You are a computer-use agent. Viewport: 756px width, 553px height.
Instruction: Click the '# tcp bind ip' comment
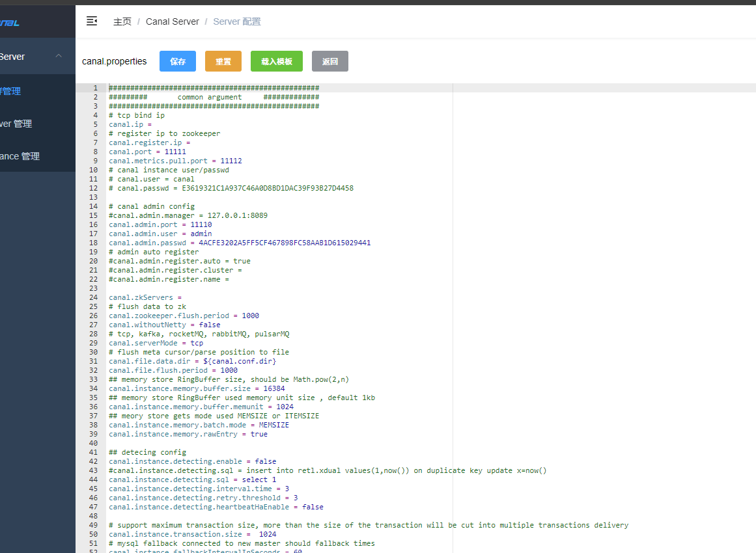coord(137,116)
